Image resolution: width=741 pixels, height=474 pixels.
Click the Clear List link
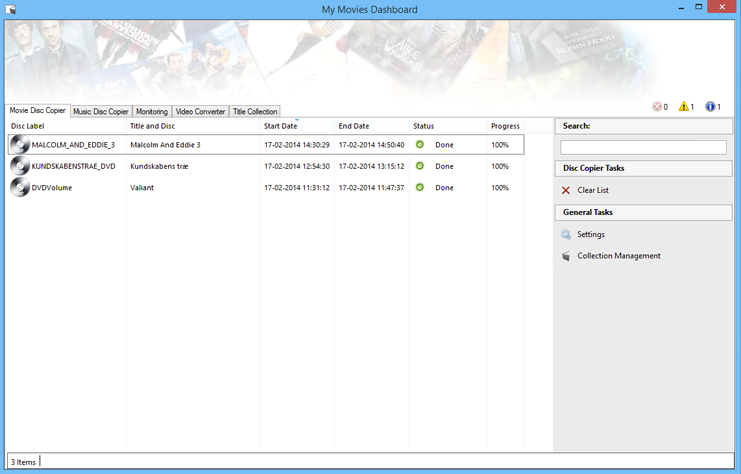tap(593, 190)
